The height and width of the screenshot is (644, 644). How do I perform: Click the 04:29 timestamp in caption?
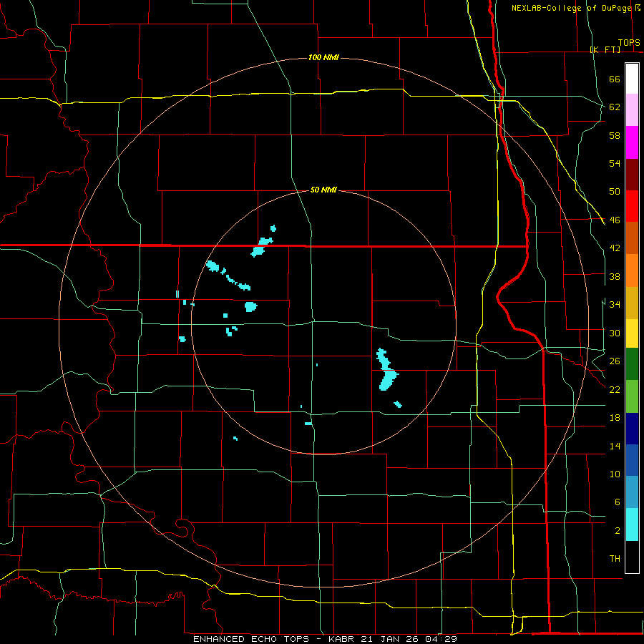pos(441,639)
